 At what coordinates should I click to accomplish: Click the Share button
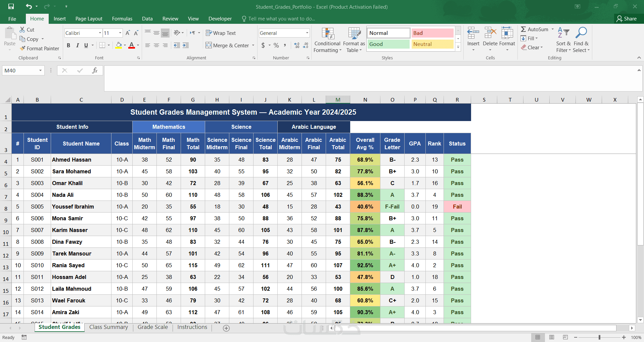[627, 19]
